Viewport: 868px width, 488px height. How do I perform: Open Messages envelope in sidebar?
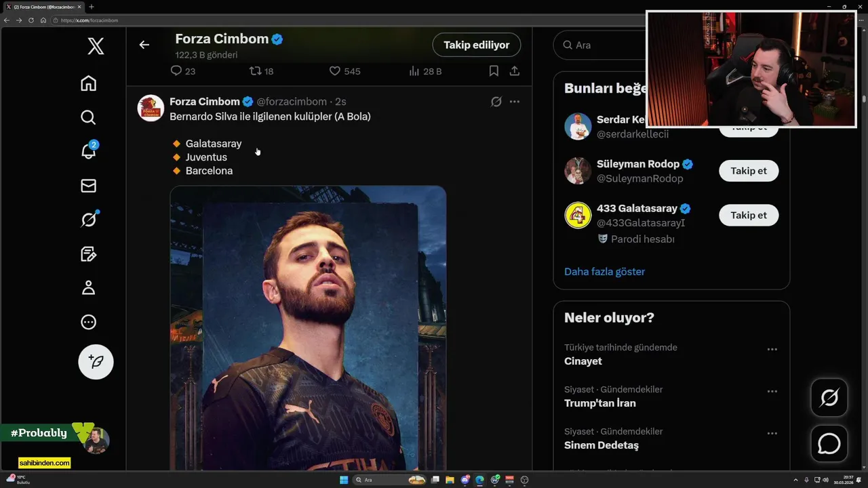click(x=88, y=186)
